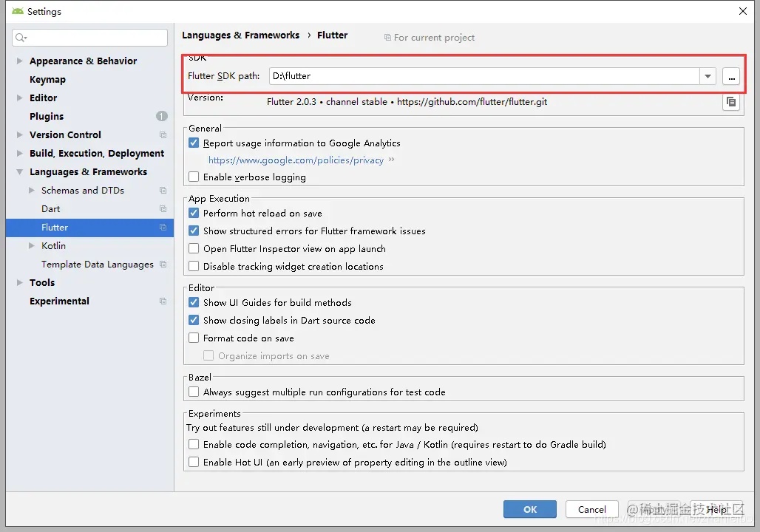Open the Google privacy policy link
760x532 pixels.
296,160
